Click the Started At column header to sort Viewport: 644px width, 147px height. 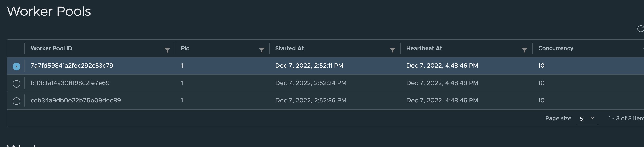pos(289,48)
